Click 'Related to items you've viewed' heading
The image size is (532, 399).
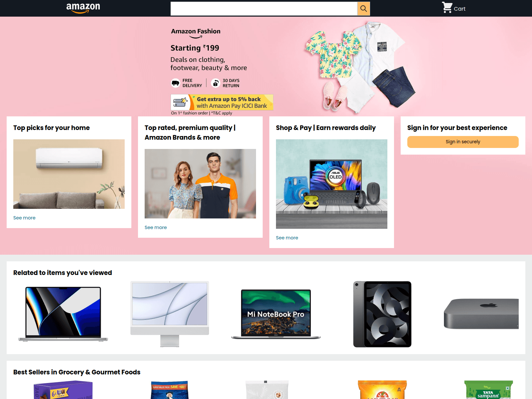coord(63,273)
